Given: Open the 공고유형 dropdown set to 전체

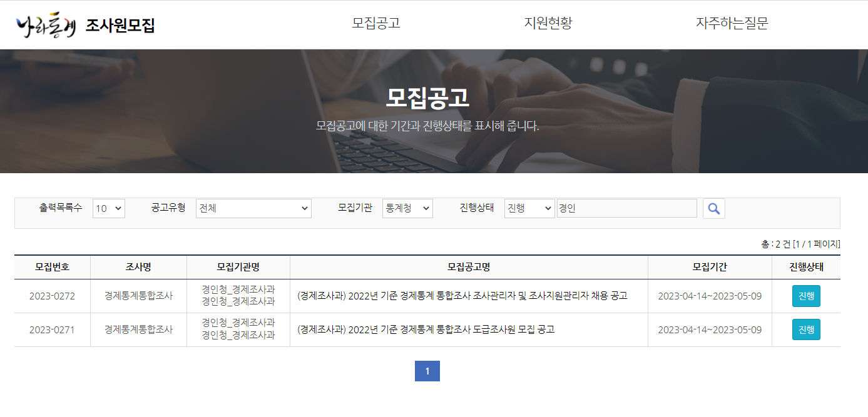Looking at the screenshot, I should (x=253, y=208).
